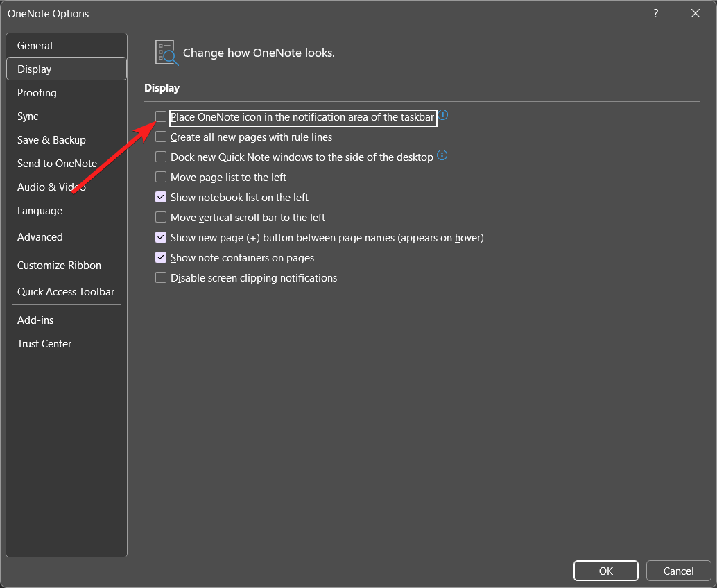Viewport: 717px width, 588px height.
Task: Open the Trust Center category
Action: pyautogui.click(x=67, y=344)
